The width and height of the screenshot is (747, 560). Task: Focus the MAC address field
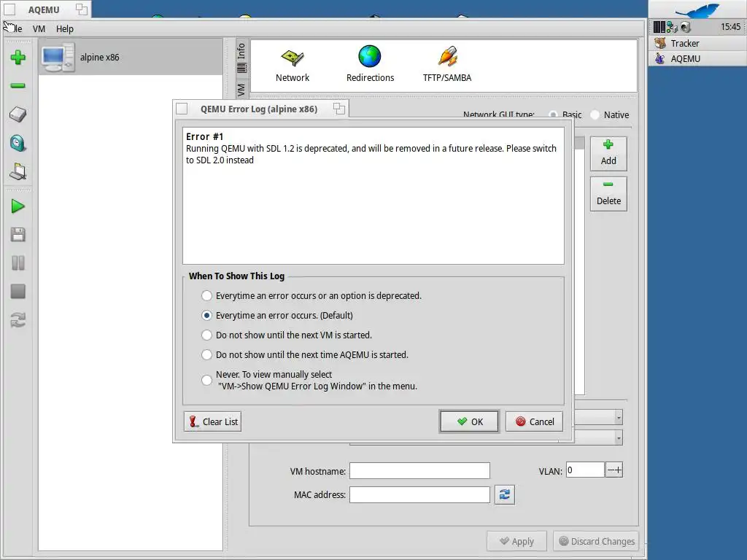(419, 494)
